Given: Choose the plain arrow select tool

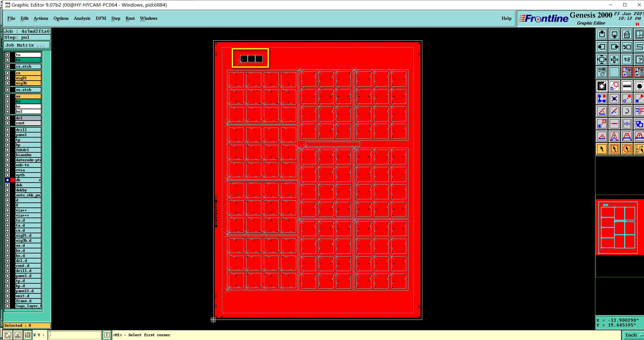Looking at the screenshot, I should [x=602, y=149].
